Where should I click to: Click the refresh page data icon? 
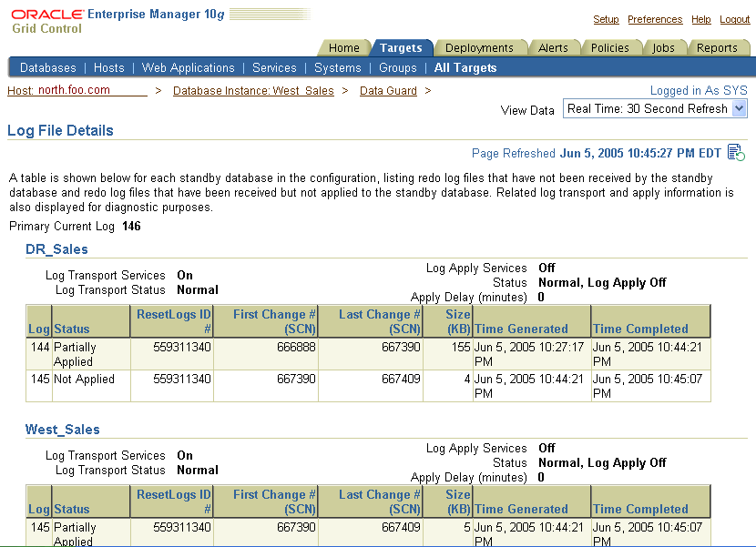click(x=734, y=153)
